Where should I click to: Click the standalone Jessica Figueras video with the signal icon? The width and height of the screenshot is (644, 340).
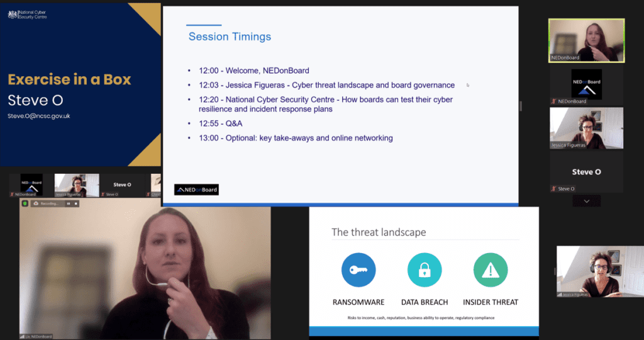click(600, 271)
